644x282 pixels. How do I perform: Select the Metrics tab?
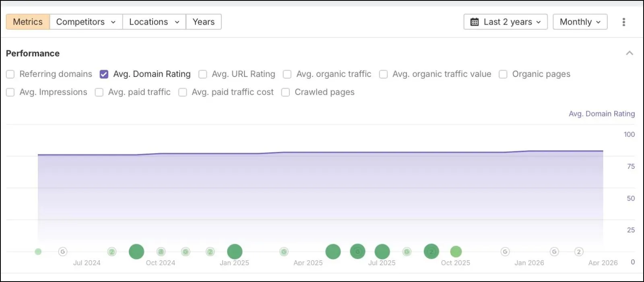point(28,22)
